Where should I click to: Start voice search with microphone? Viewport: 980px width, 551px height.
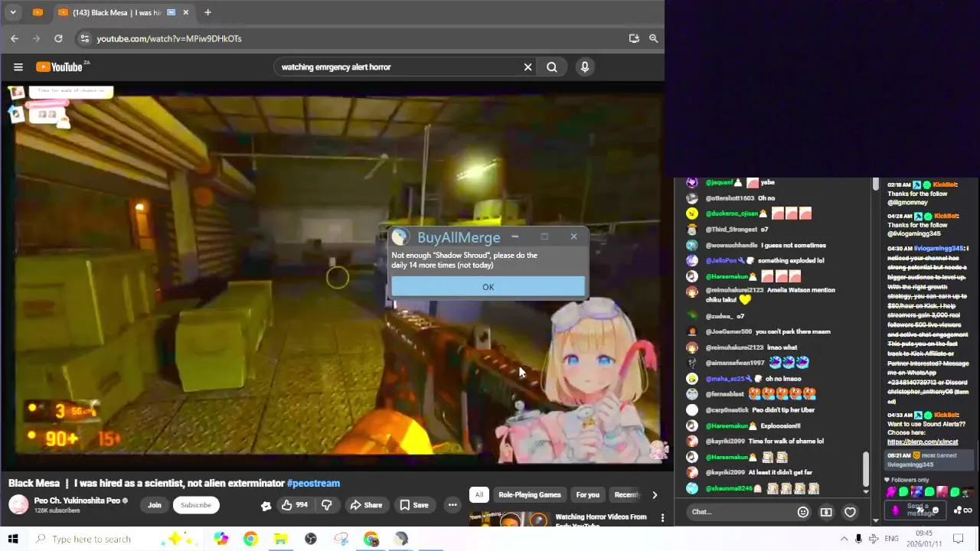585,67
